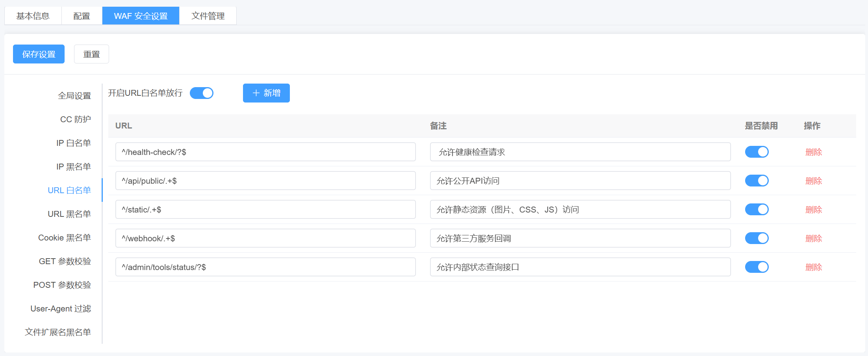Toggle the 开启URL白名单放行 switch

(x=202, y=93)
